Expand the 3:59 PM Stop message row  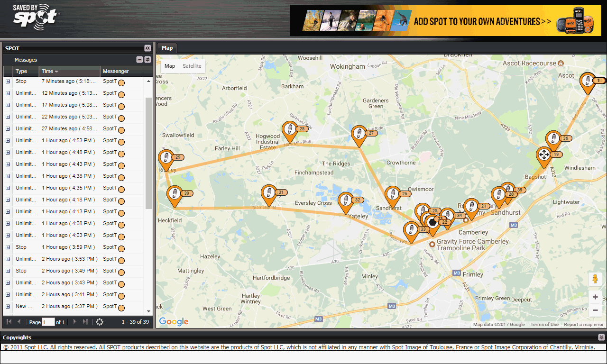(x=8, y=247)
